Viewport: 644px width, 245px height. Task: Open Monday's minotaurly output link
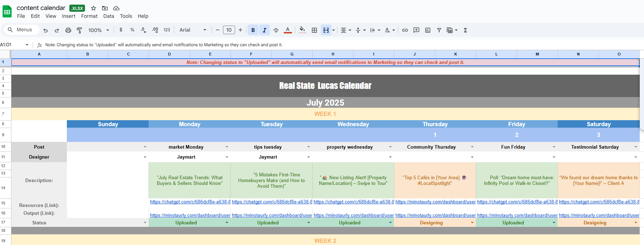(x=190, y=215)
